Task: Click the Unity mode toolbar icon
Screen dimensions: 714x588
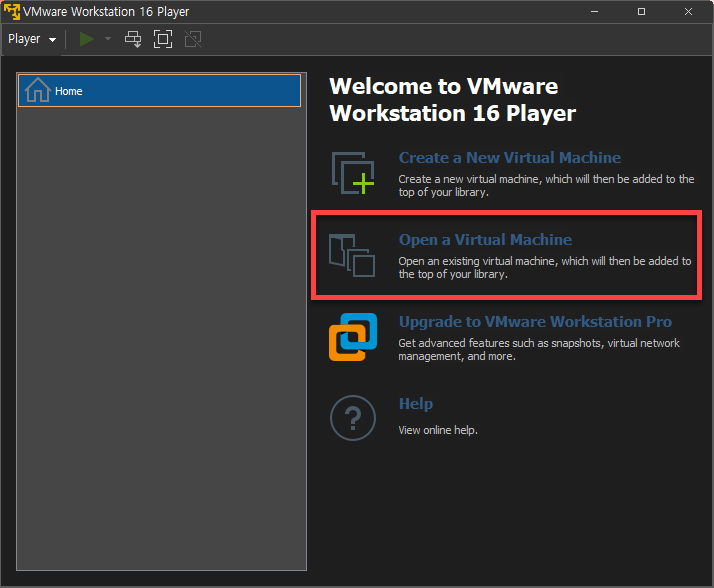Action: pos(193,39)
